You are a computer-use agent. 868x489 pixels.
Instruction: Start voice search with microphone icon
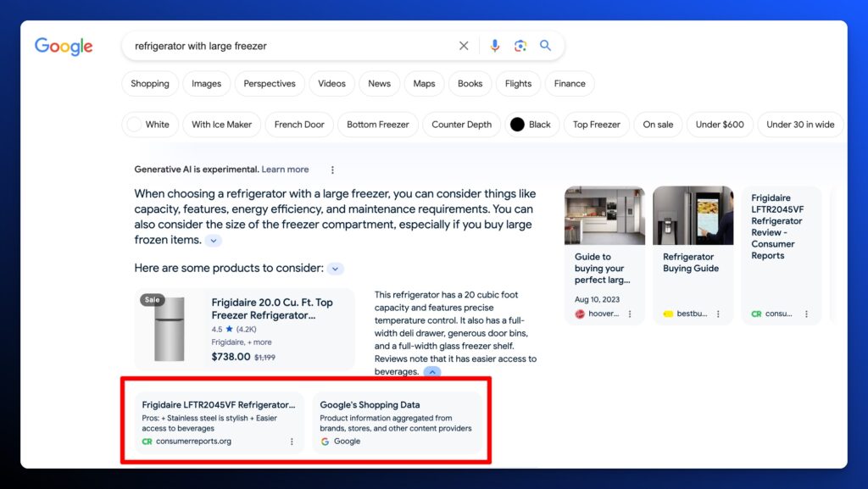point(495,46)
